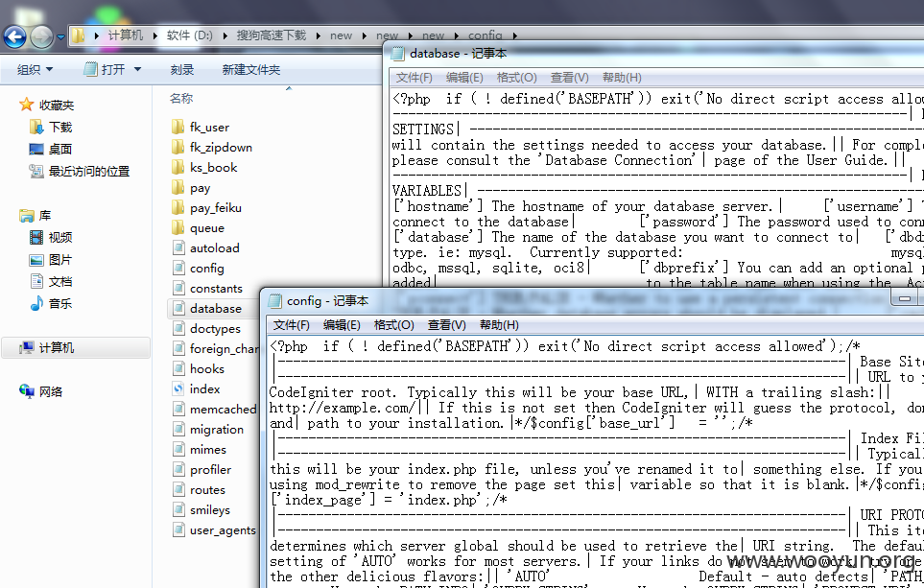Select the hooks file
The image size is (924, 588).
click(199, 369)
